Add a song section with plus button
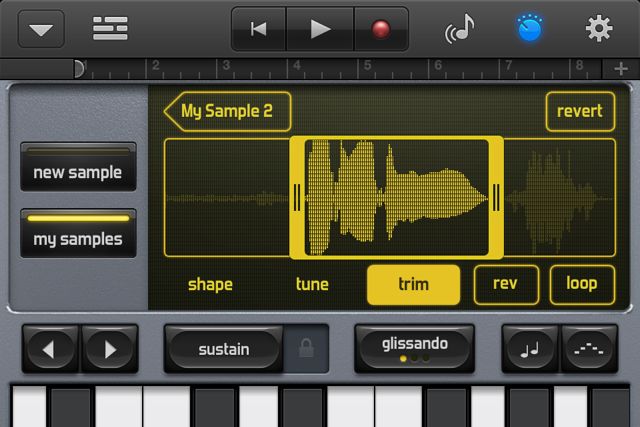 pyautogui.click(x=621, y=69)
